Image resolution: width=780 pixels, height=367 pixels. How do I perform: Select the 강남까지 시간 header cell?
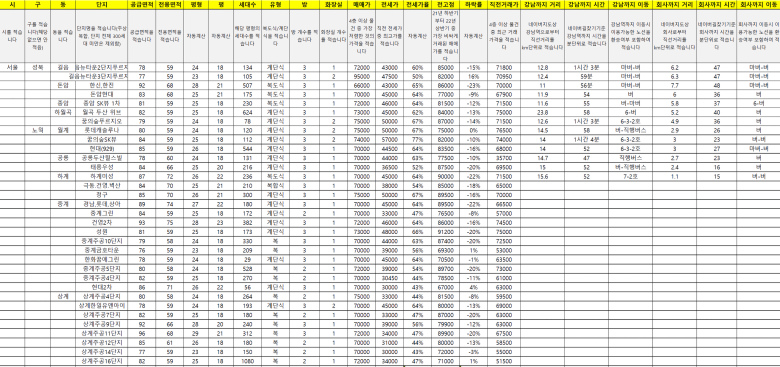tap(586, 4)
